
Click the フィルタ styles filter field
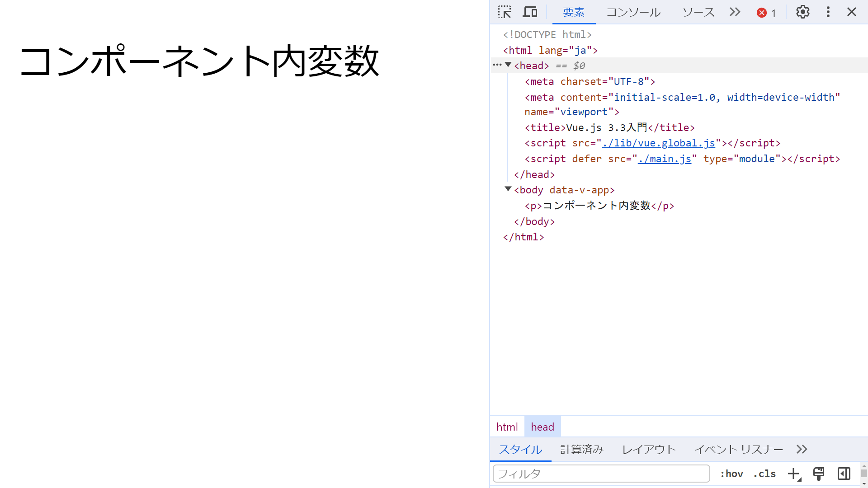pyautogui.click(x=601, y=474)
